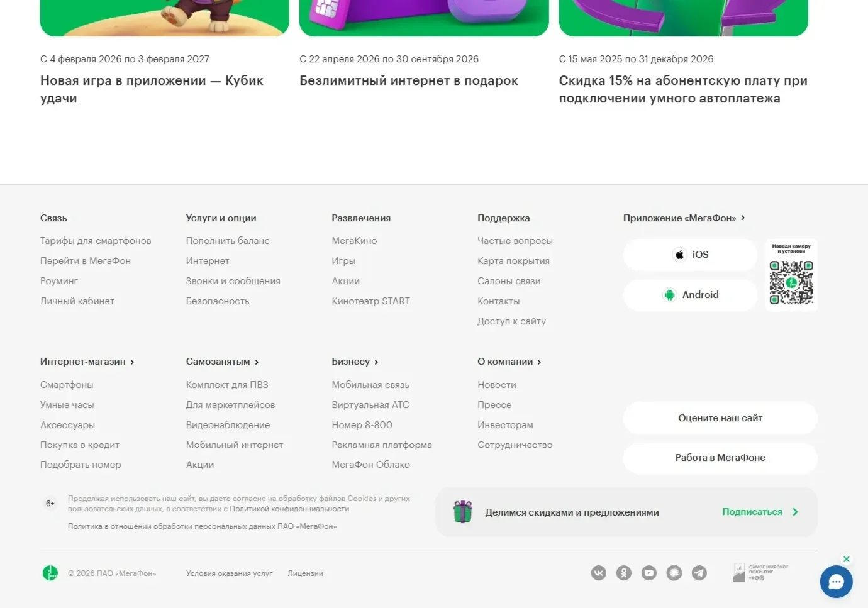Open the Telegram social icon

point(699,573)
